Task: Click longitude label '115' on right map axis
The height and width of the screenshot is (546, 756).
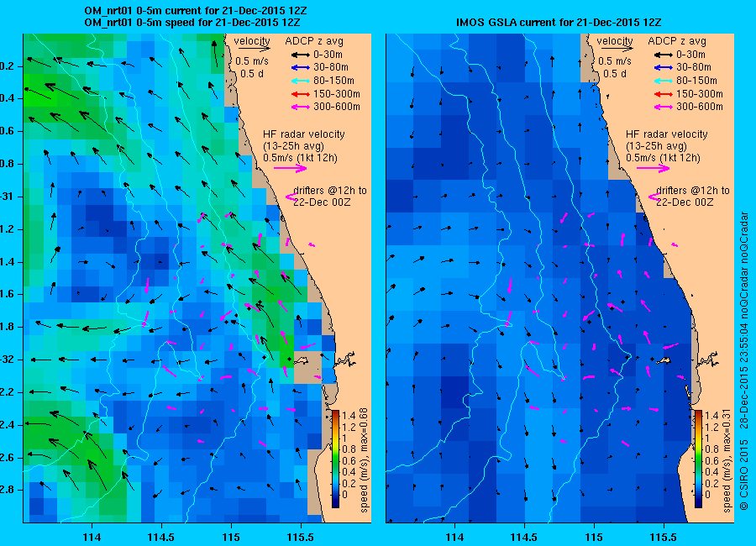Action: pyautogui.click(x=594, y=538)
